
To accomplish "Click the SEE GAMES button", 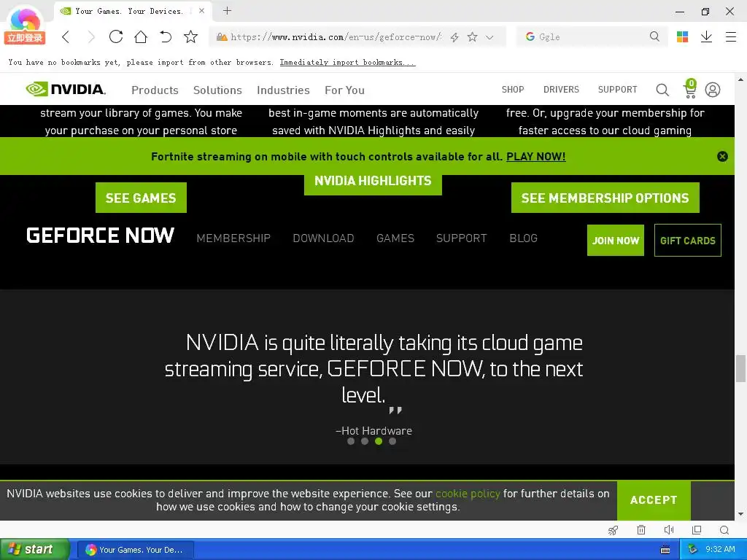I will tap(141, 198).
